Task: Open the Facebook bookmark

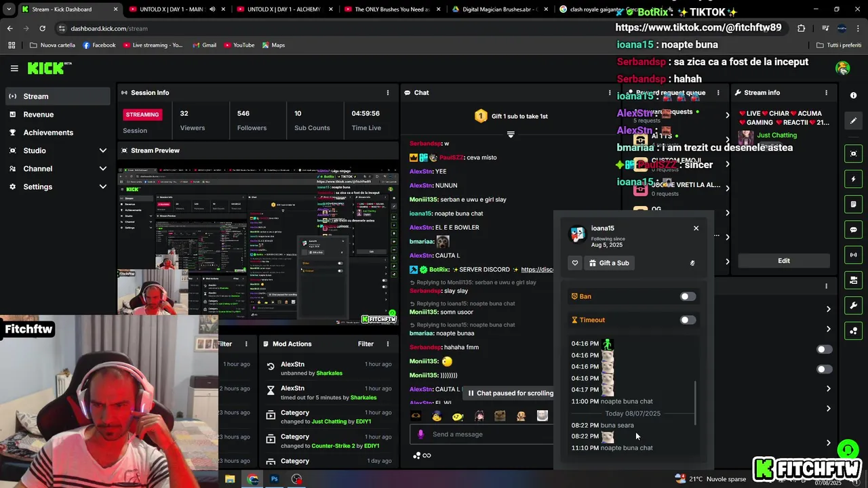Action: click(x=99, y=45)
